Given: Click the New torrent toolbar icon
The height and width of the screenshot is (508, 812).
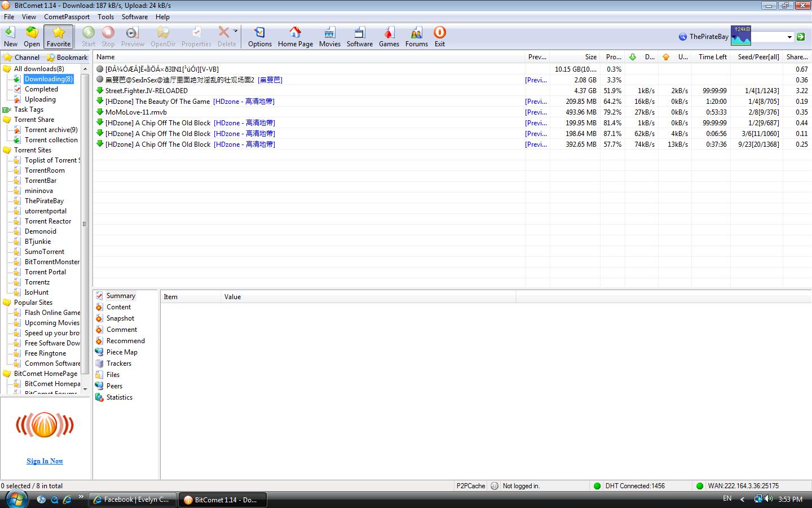Looking at the screenshot, I should coord(10,36).
